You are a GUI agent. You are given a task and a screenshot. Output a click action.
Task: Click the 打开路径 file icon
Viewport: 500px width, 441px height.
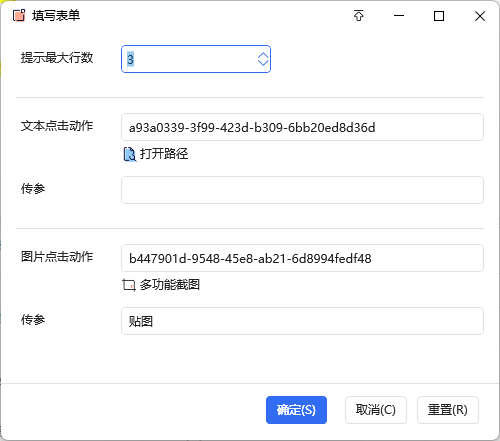tap(129, 154)
